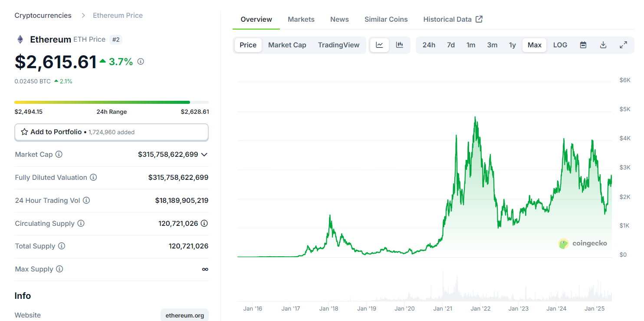Expand Market Cap details chevron
Image resolution: width=644 pixels, height=321 pixels.
(204, 154)
